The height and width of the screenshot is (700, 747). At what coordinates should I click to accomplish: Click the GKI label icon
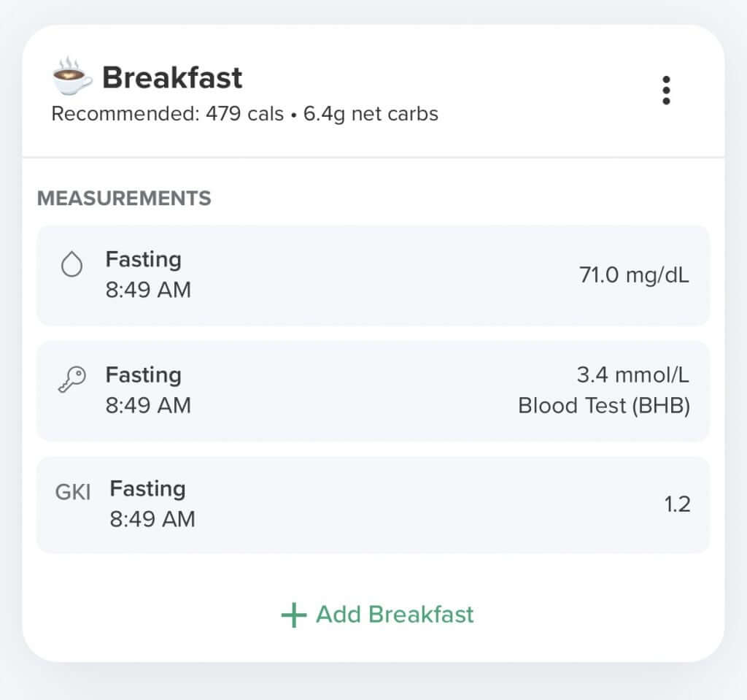click(x=73, y=492)
